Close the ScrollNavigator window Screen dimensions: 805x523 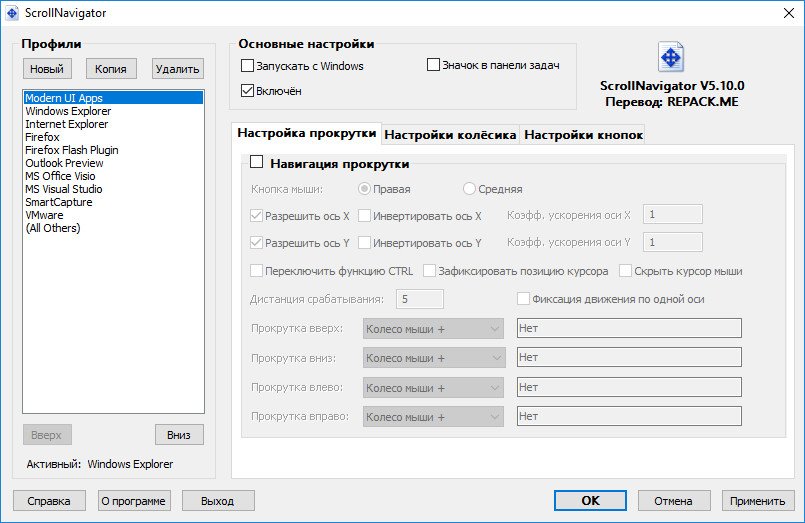click(x=789, y=13)
